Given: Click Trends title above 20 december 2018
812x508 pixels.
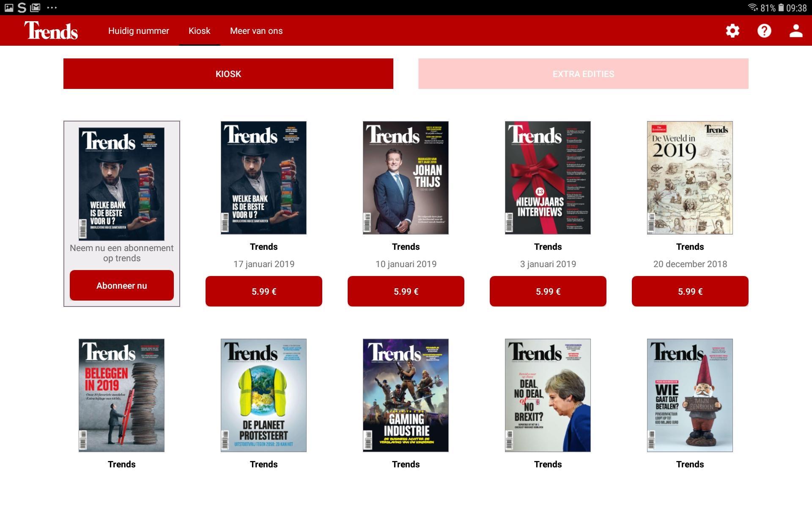Looking at the screenshot, I should (x=690, y=247).
